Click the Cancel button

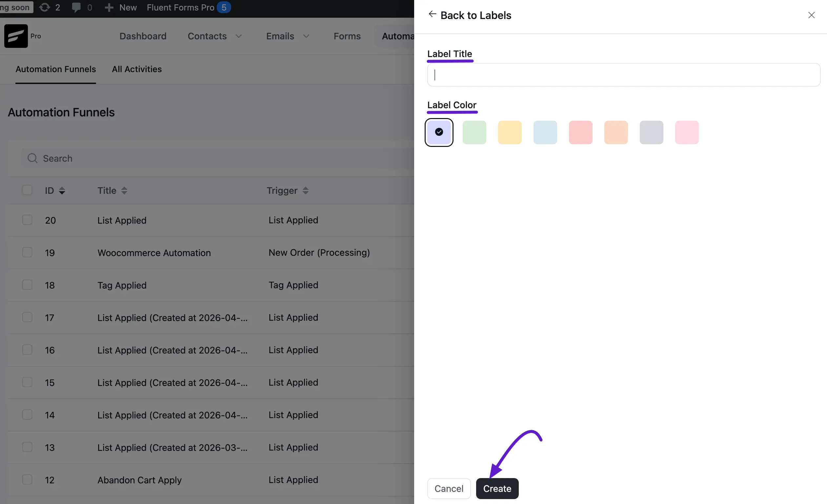point(449,489)
